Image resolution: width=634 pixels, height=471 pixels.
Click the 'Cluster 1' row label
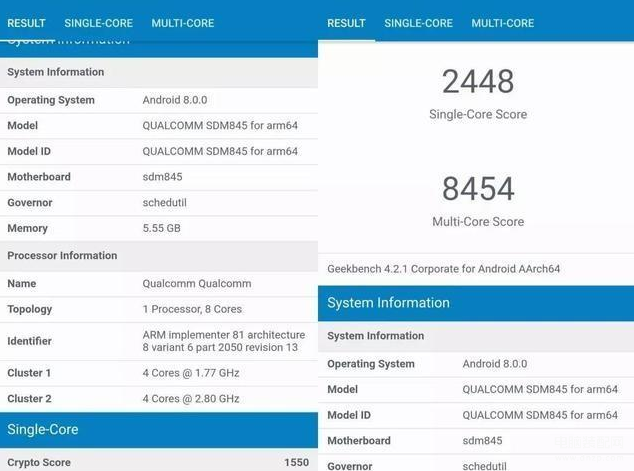29,373
